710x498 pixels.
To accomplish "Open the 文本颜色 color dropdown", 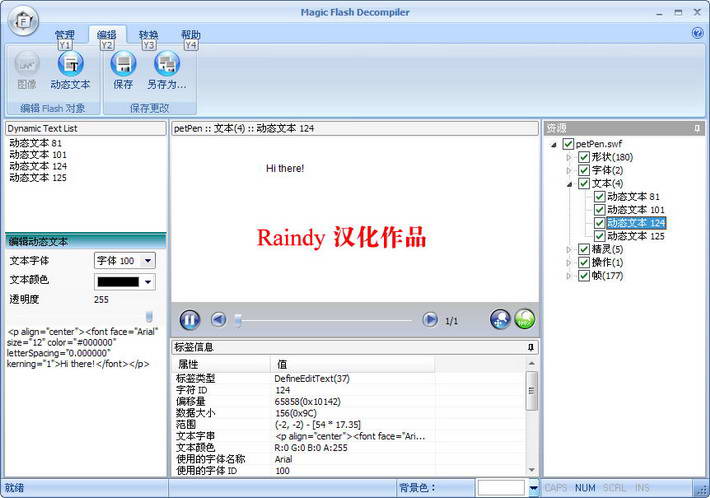I will [148, 282].
